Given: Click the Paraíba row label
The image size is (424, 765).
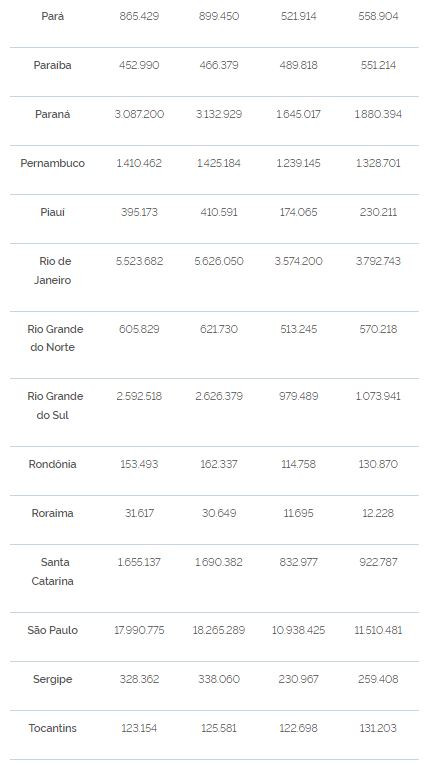Looking at the screenshot, I should click(52, 65).
